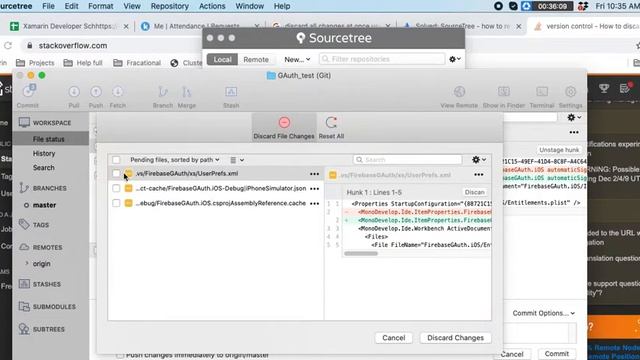Click the screen recording timer in menu bar
The width and height of the screenshot is (640, 360).
pyautogui.click(x=552, y=6)
